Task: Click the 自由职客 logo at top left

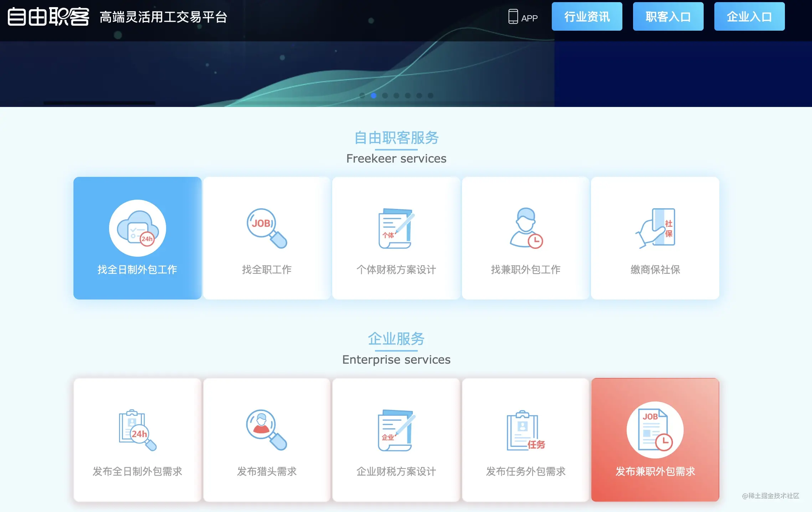Action: pyautogui.click(x=48, y=17)
